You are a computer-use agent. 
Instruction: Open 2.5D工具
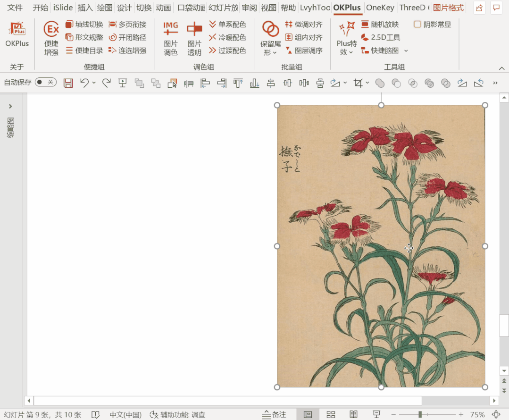(380, 37)
